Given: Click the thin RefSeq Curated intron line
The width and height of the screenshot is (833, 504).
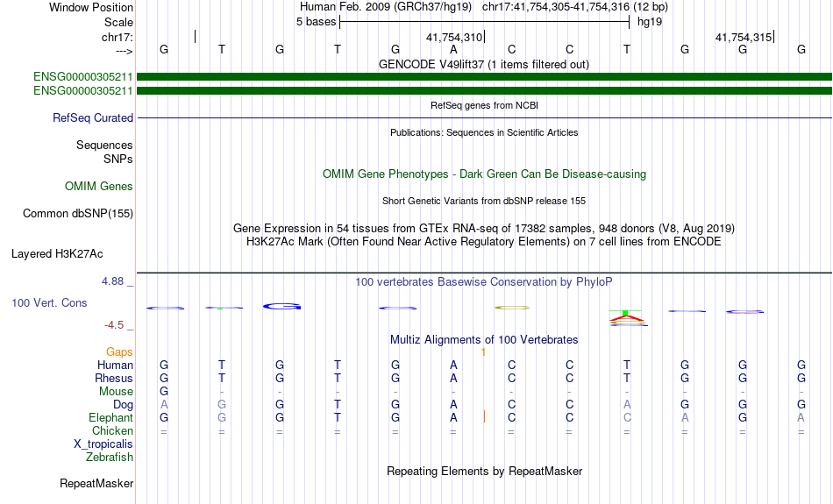Looking at the screenshot, I should pos(484,118).
